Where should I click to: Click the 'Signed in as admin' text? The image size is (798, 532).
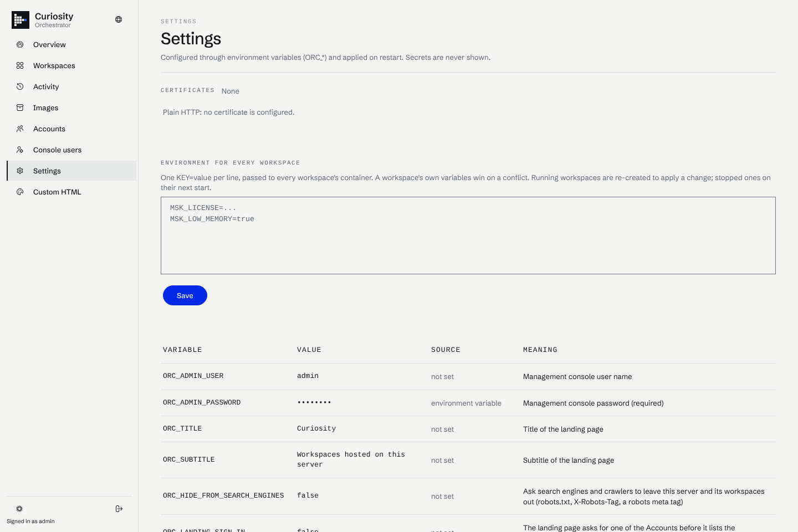click(x=30, y=521)
